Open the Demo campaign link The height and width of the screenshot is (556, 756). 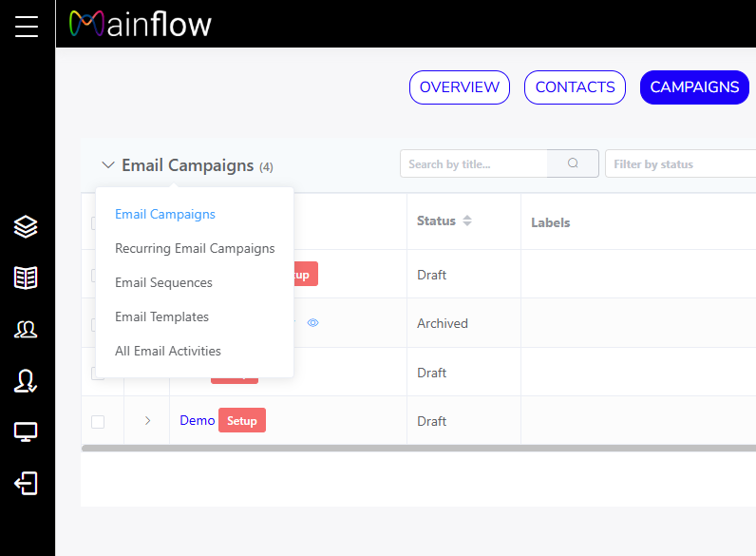[x=197, y=420]
